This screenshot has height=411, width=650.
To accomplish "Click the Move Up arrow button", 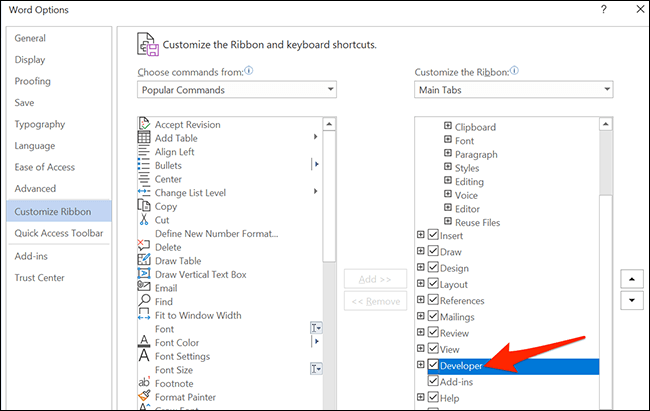I will point(631,277).
